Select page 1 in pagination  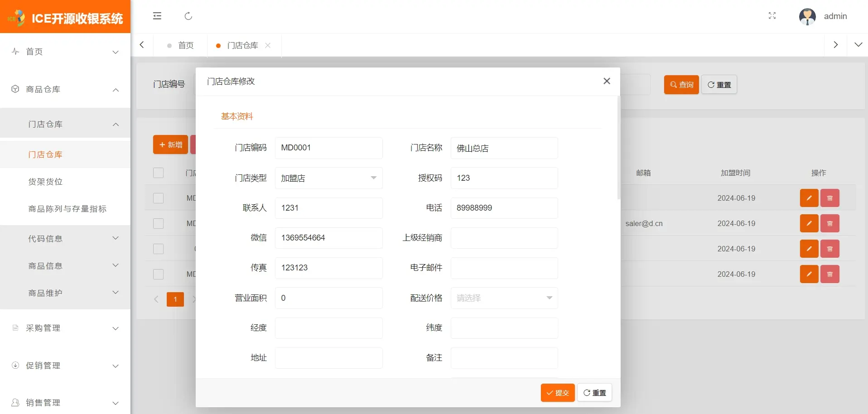(x=175, y=299)
